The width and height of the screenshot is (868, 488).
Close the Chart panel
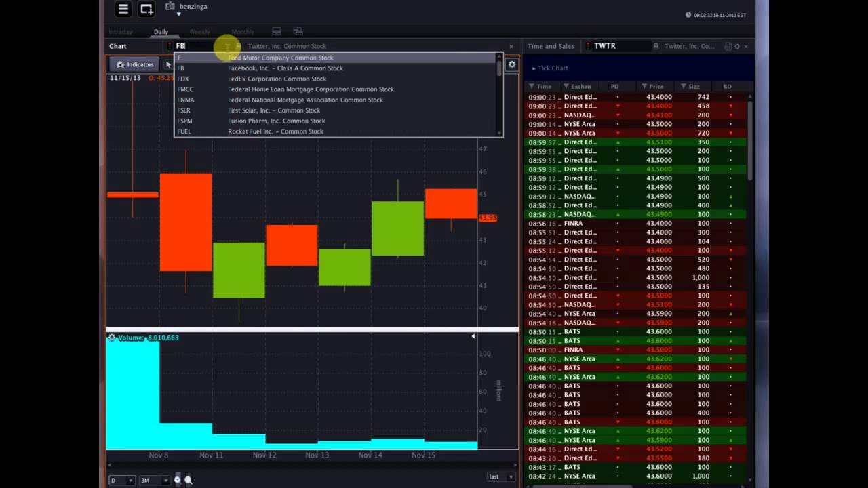coord(511,47)
